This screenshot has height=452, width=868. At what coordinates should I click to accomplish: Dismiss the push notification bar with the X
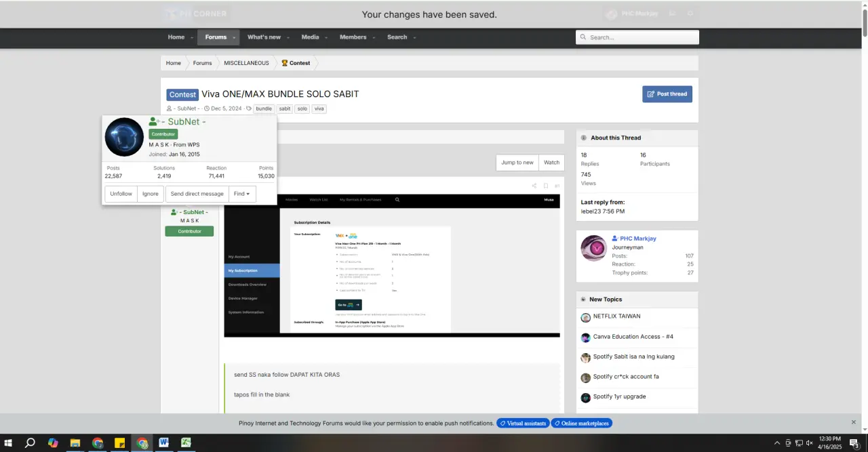click(x=854, y=422)
